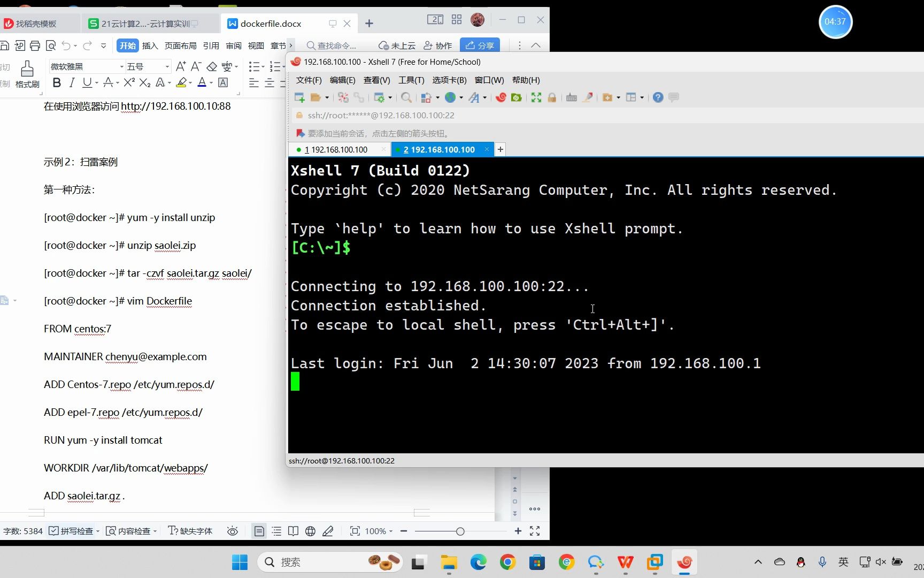Image resolution: width=924 pixels, height=578 pixels.
Task: Click the 分享 share button
Action: 480,45
